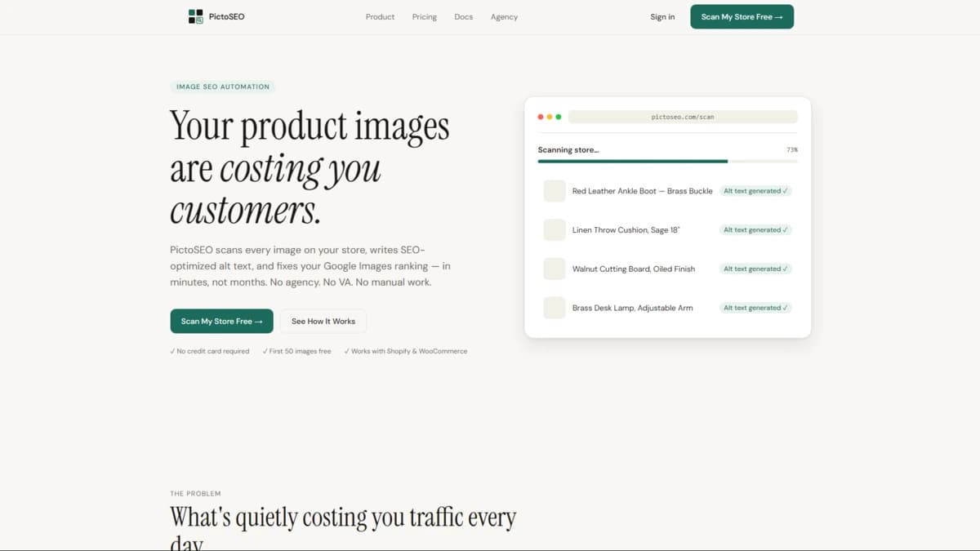The width and height of the screenshot is (980, 551).
Task: Click hero Scan My Store Free button
Action: point(221,321)
